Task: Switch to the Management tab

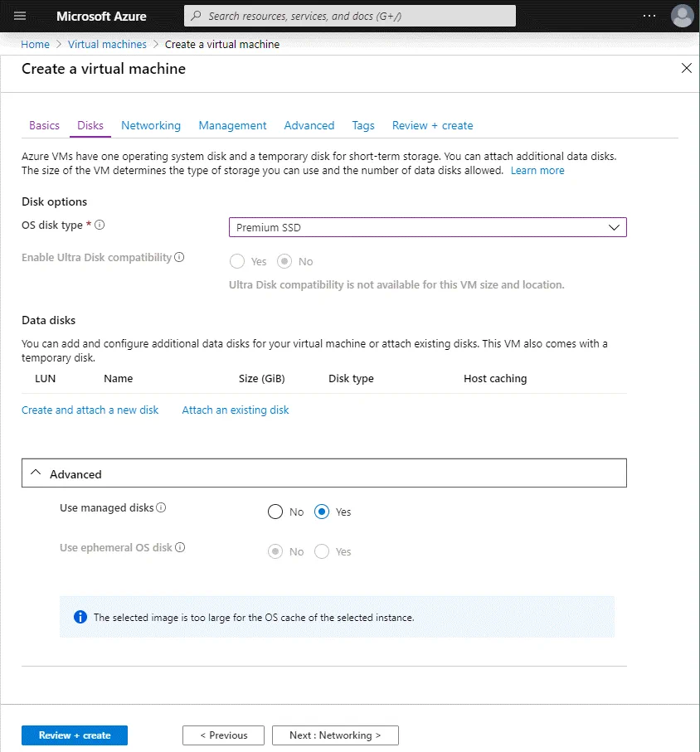Action: (232, 125)
